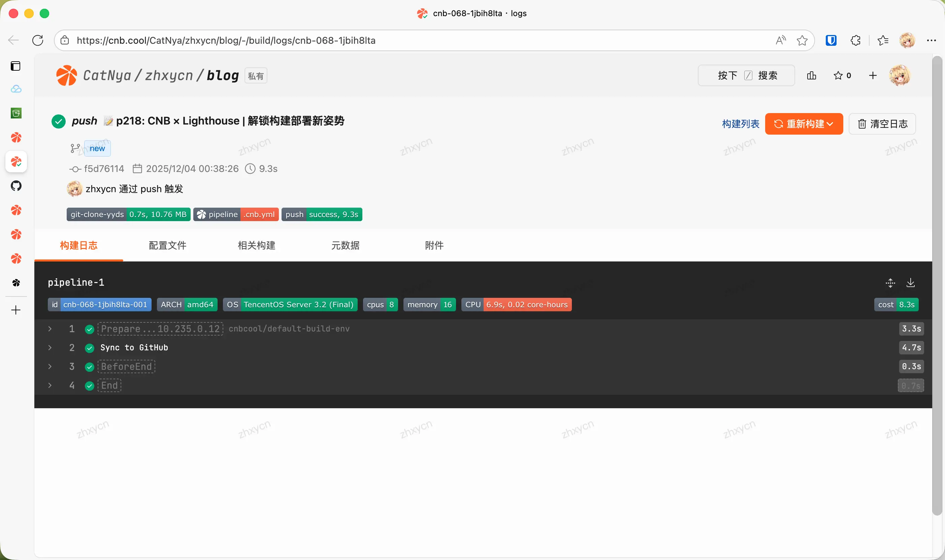The image size is (945, 560).
Task: Click the plus create icon in header
Action: [873, 75]
